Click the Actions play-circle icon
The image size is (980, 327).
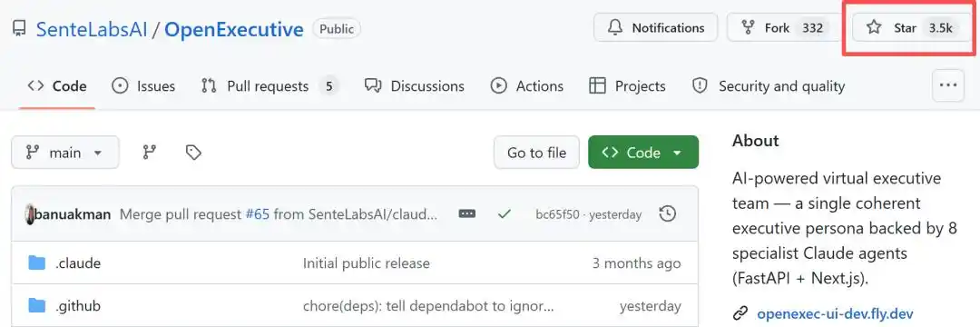(x=499, y=85)
